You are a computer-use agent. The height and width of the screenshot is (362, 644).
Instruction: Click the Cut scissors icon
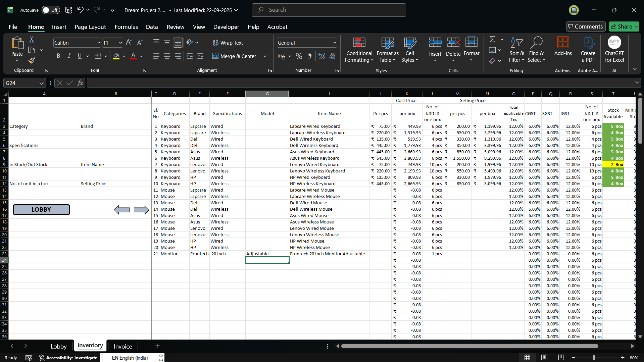click(32, 40)
